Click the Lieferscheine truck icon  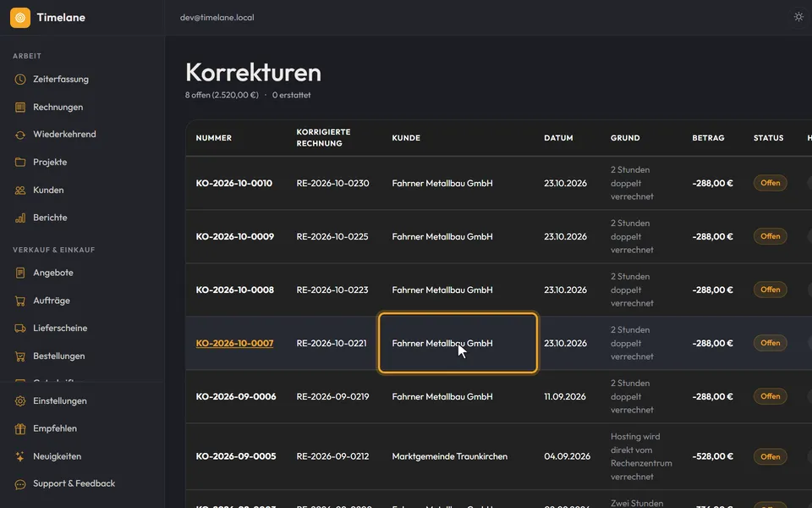pos(20,329)
